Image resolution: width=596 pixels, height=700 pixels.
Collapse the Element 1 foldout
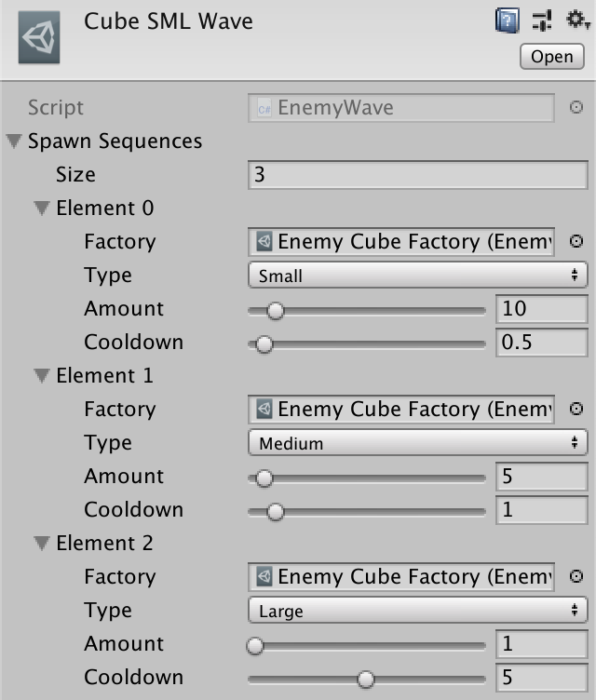point(42,376)
